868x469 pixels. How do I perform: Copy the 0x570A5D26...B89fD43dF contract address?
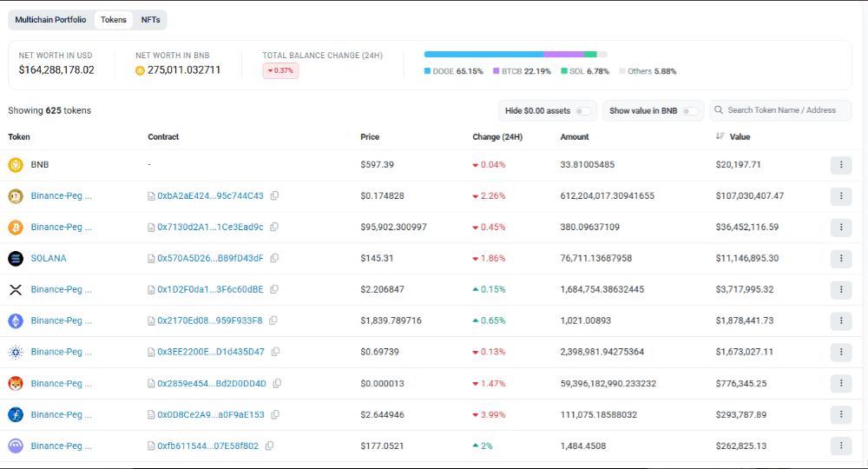click(x=274, y=258)
